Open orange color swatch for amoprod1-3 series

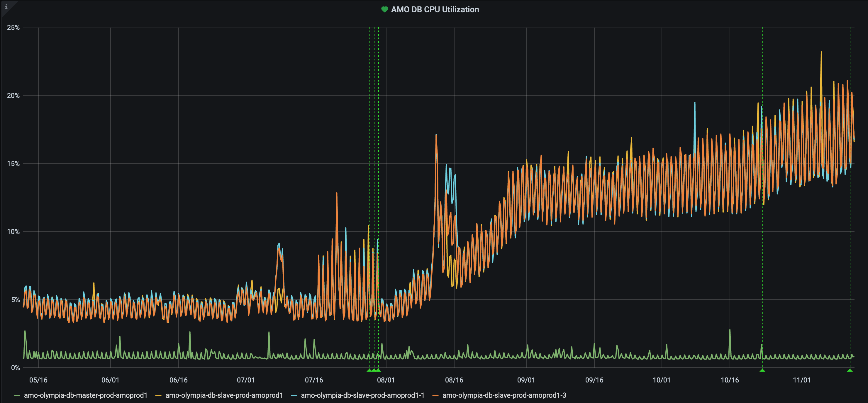435,396
